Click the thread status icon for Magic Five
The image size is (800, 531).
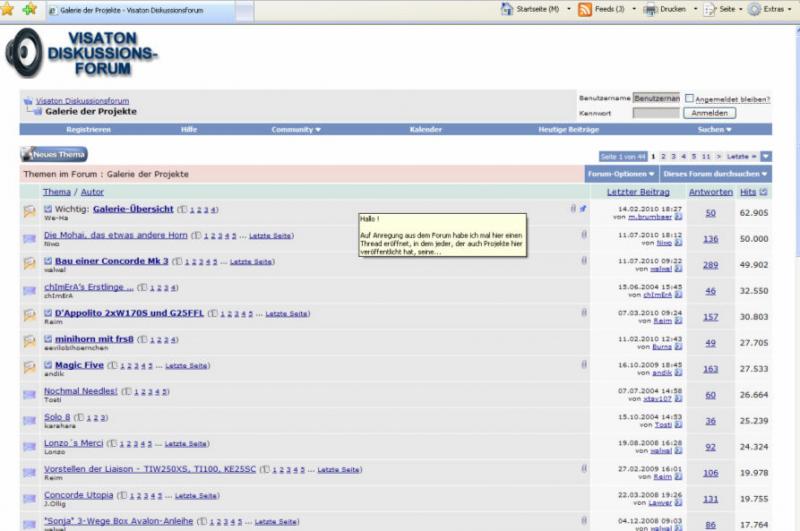(x=30, y=367)
